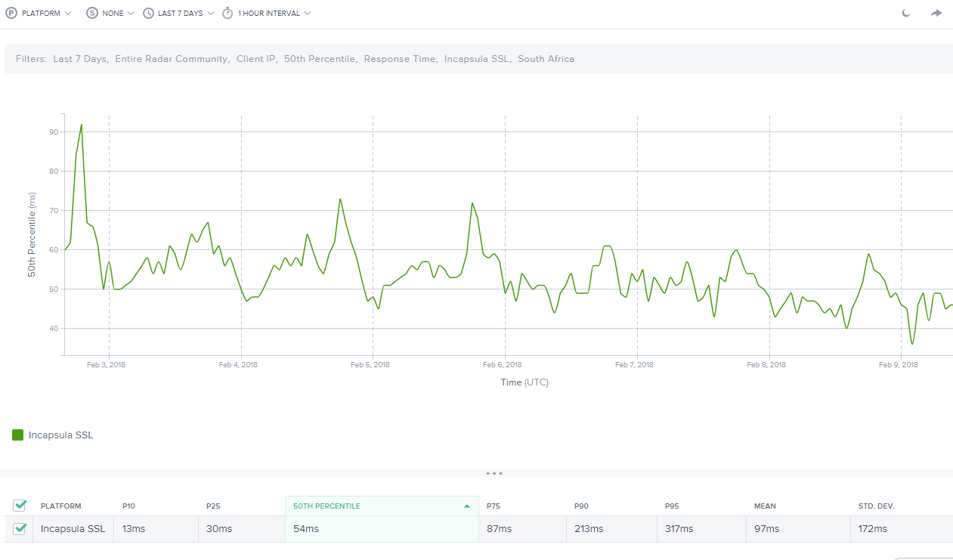The height and width of the screenshot is (560, 953).
Task: Click the Feb 3, 2018 x-axis label
Action: [106, 365]
